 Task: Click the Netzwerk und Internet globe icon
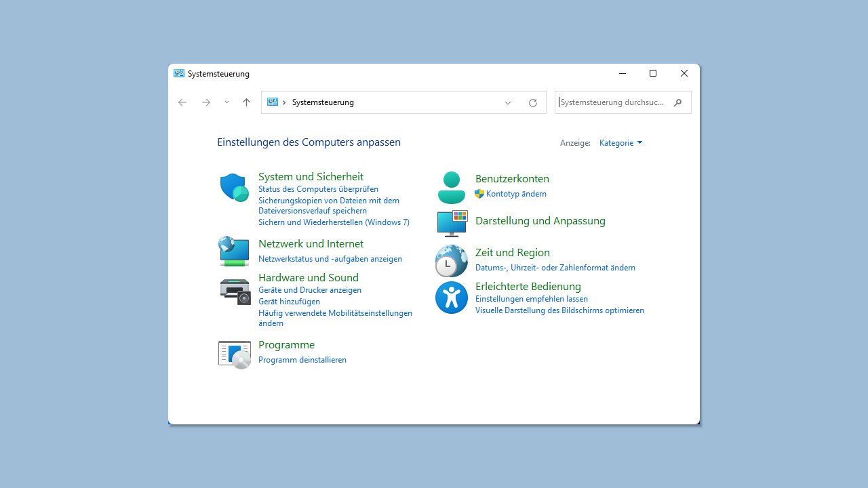[234, 251]
